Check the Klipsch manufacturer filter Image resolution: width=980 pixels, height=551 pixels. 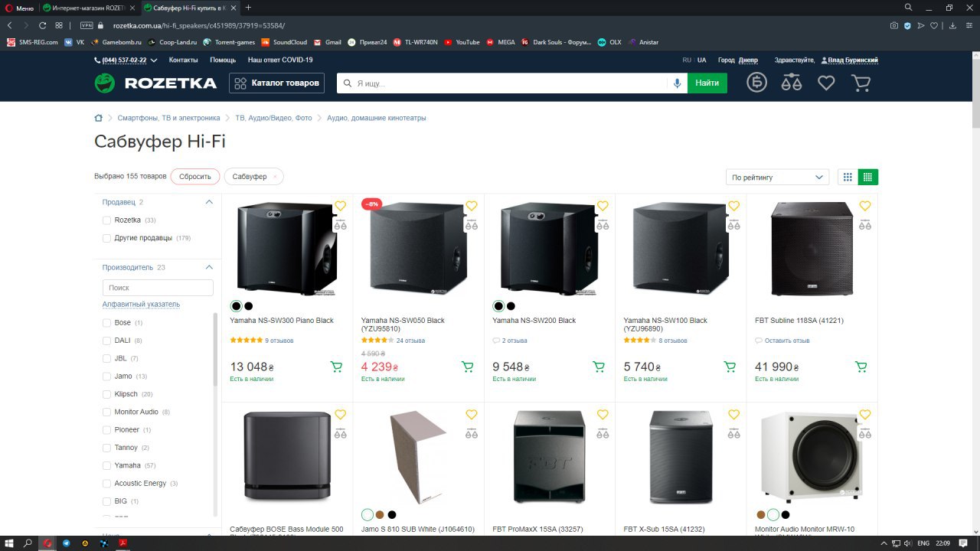107,394
